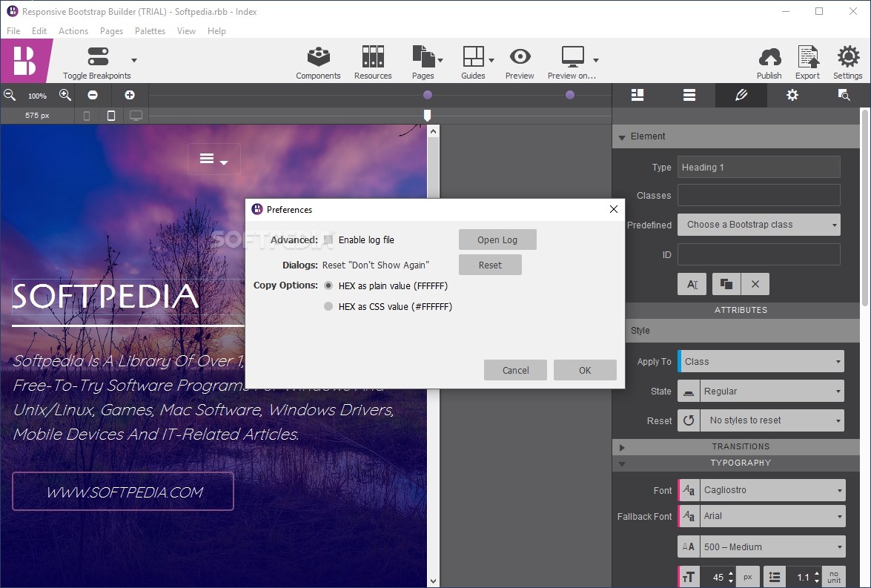The height and width of the screenshot is (588, 871).
Task: Click the add breakpoint plus icon
Action: coord(130,95)
